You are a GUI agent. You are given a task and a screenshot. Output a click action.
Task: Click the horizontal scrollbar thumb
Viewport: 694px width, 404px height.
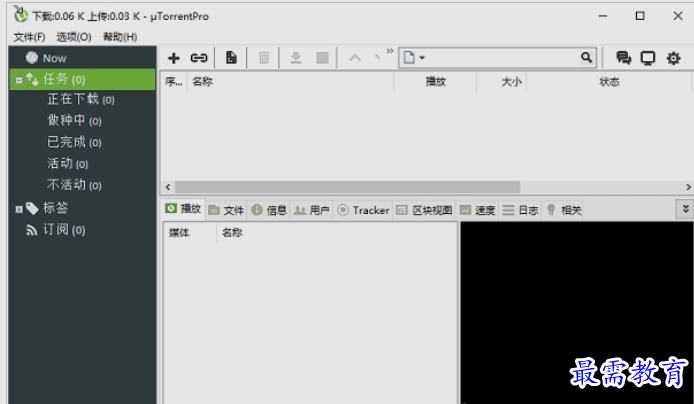point(347,187)
